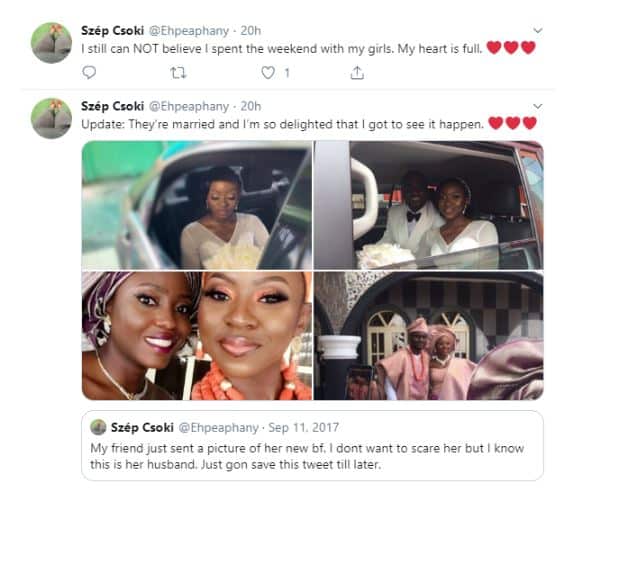Retweet the weekend with my girls tweet
This screenshot has width=630, height=564.
tap(179, 72)
